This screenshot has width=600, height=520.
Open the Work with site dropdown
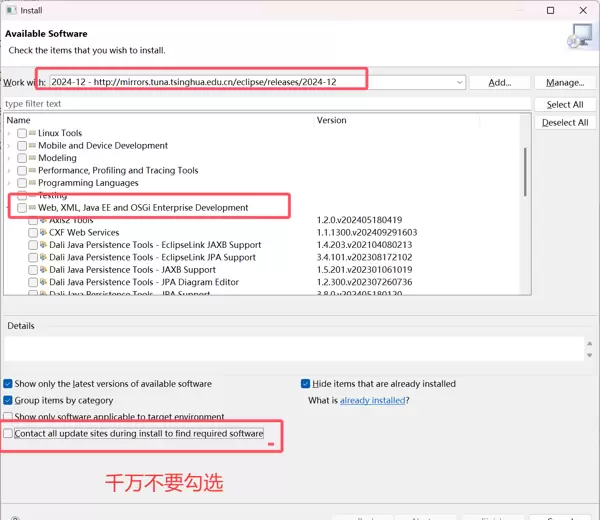tap(459, 82)
